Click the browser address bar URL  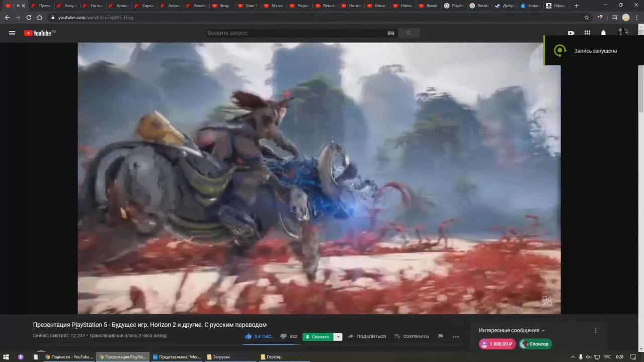96,18
